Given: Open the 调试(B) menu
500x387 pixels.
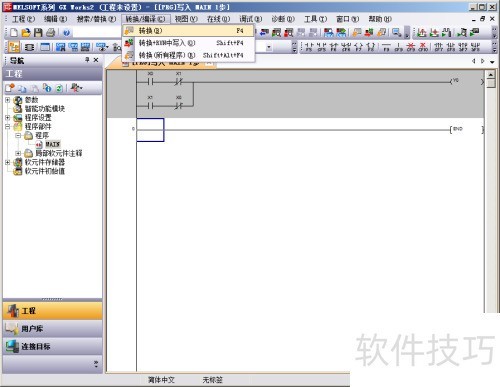Looking at the screenshot, I should (250, 19).
